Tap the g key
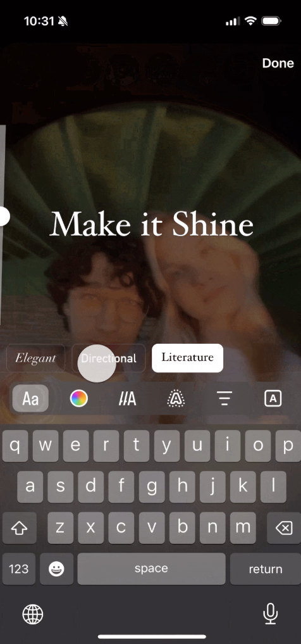 coord(151,487)
